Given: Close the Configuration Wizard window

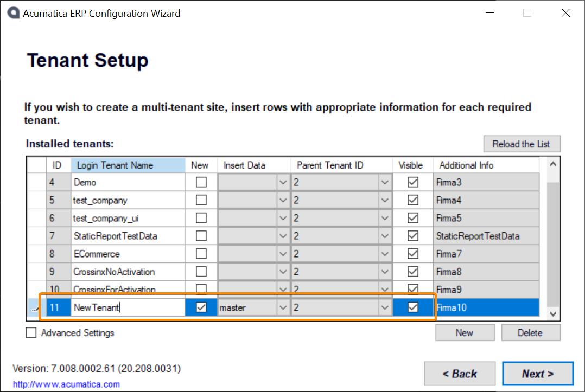Looking at the screenshot, I should pyautogui.click(x=565, y=14).
